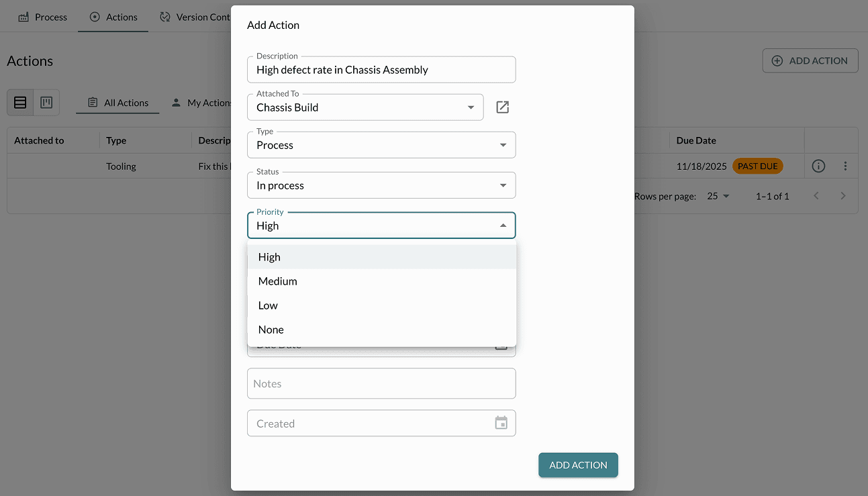Open the calendar picker for Created field
This screenshot has height=496, width=868.
pyautogui.click(x=501, y=423)
